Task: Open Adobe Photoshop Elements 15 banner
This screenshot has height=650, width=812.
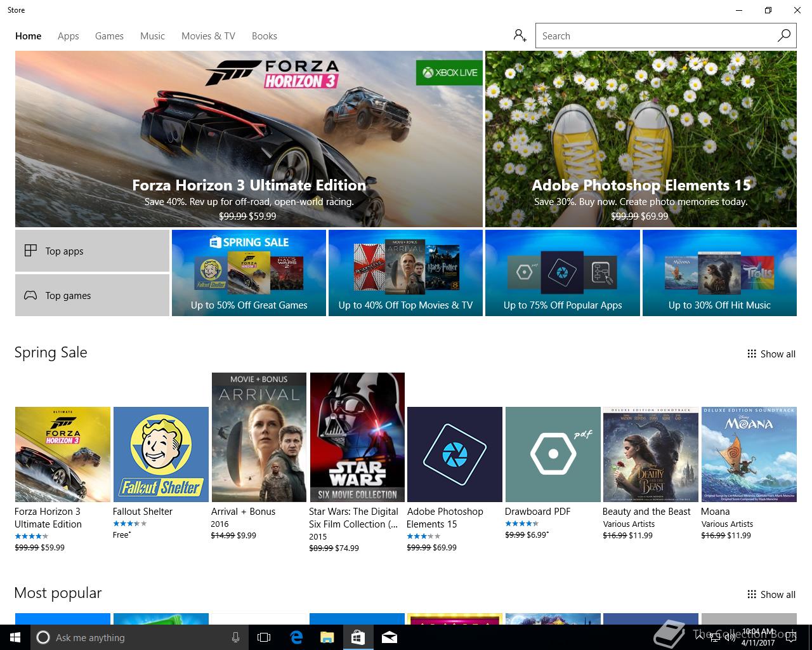Action: [x=641, y=139]
